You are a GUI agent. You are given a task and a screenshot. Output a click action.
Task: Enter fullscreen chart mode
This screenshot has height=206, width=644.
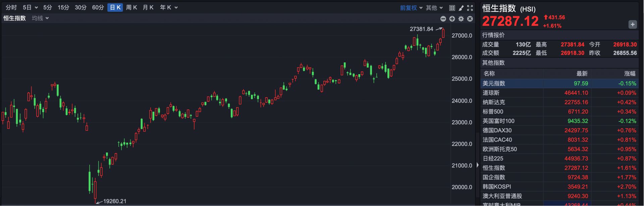click(x=470, y=8)
